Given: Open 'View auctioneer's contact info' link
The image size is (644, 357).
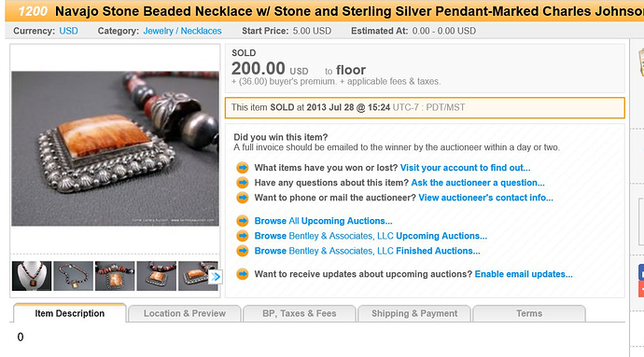Looking at the screenshot, I should click(486, 198).
